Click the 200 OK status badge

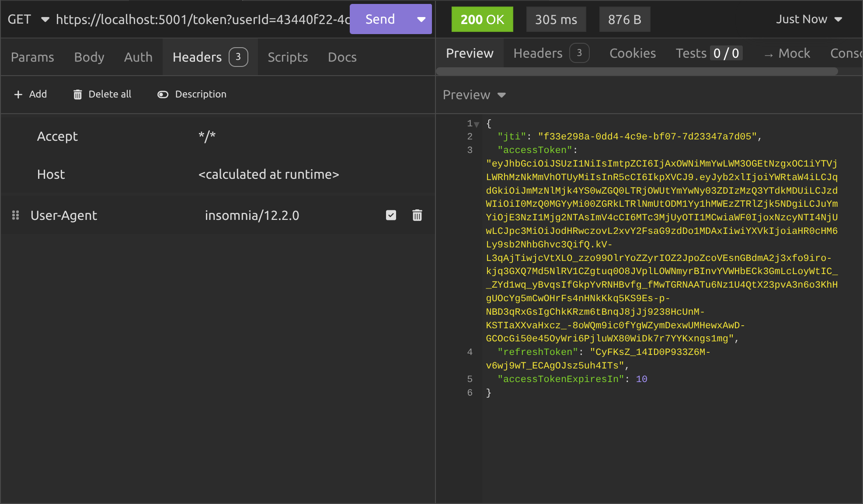(x=482, y=19)
